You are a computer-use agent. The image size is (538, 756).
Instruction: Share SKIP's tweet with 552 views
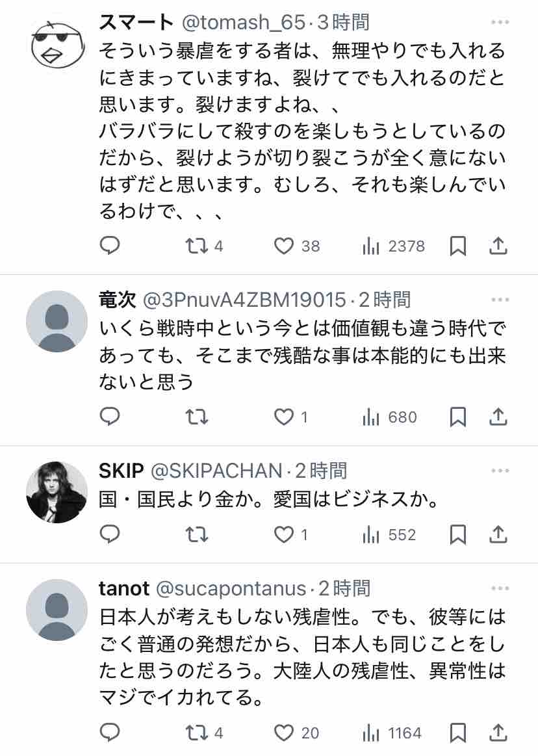[x=497, y=534]
